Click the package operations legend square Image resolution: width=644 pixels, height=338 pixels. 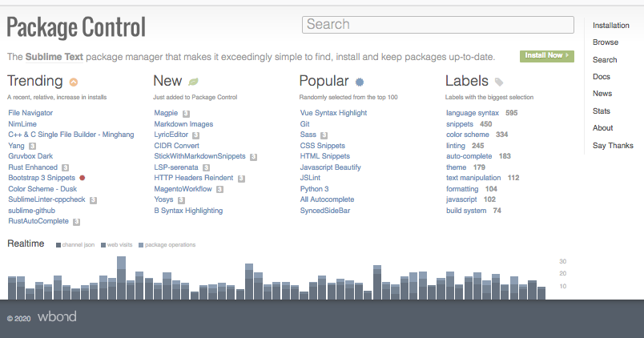pyautogui.click(x=141, y=245)
